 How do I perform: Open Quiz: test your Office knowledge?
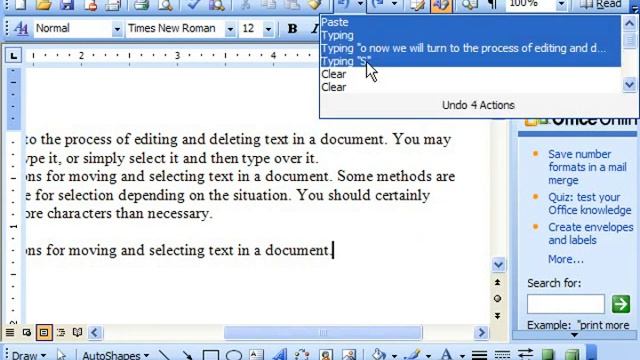pyautogui.click(x=589, y=203)
